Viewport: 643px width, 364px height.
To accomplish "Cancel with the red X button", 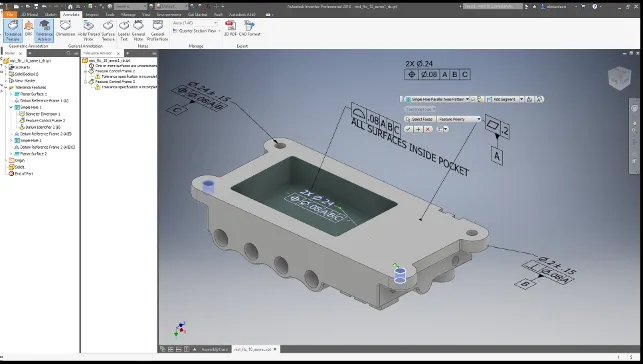I will 428,129.
